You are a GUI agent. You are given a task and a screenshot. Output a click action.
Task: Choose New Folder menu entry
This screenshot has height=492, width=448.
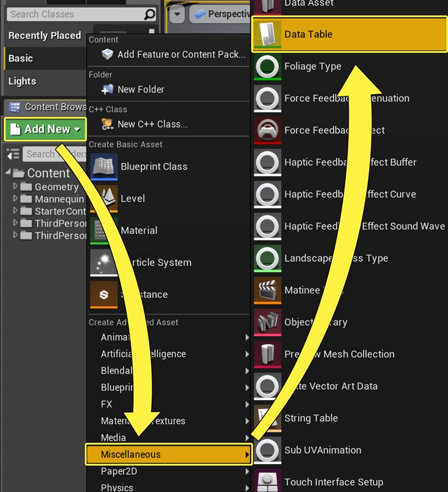(169, 90)
